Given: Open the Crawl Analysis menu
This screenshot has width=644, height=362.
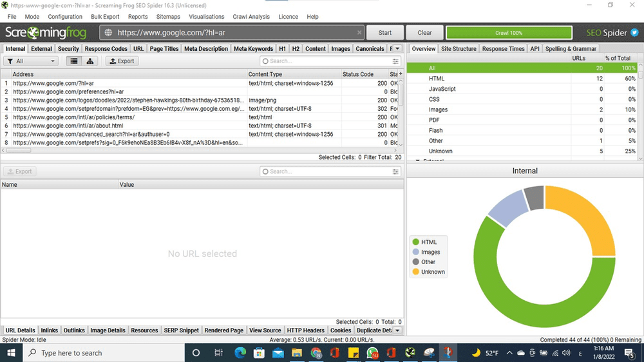Looking at the screenshot, I should click(251, 17).
